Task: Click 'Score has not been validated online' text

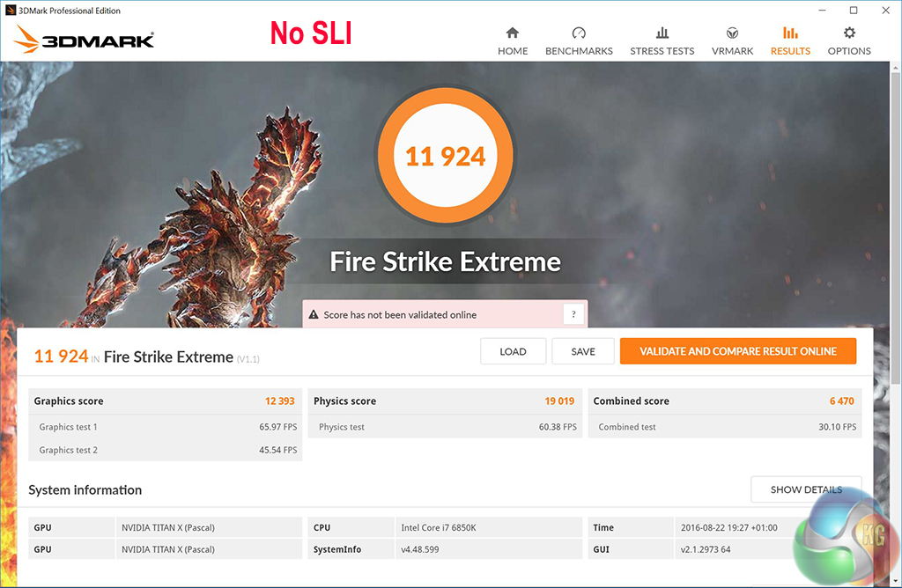Action: click(400, 315)
